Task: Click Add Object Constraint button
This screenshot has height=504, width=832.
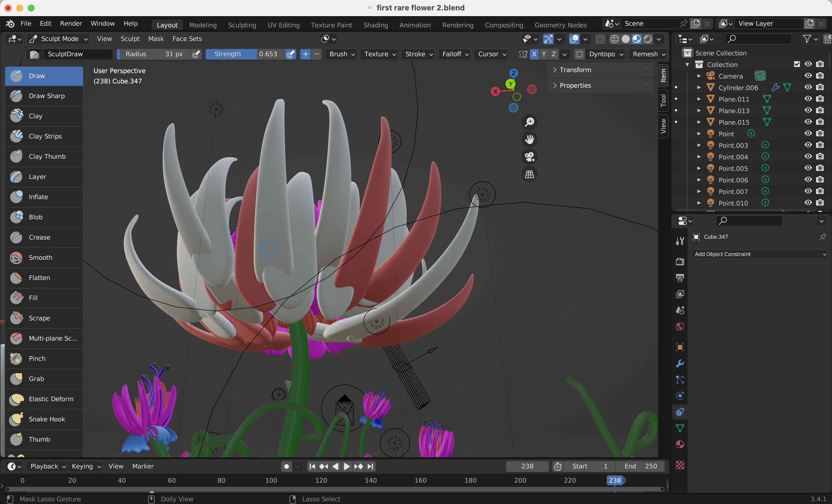Action: click(759, 254)
